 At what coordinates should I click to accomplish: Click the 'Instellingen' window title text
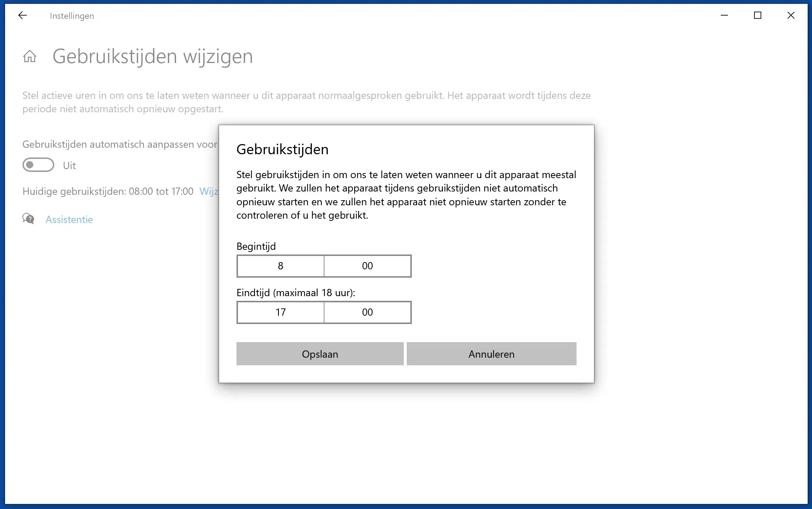[x=72, y=16]
